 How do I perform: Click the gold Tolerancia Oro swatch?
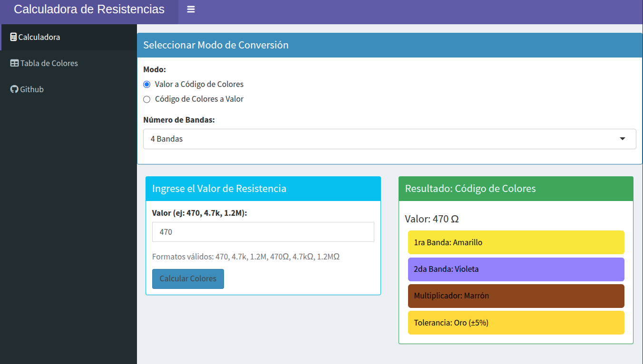pos(516,323)
